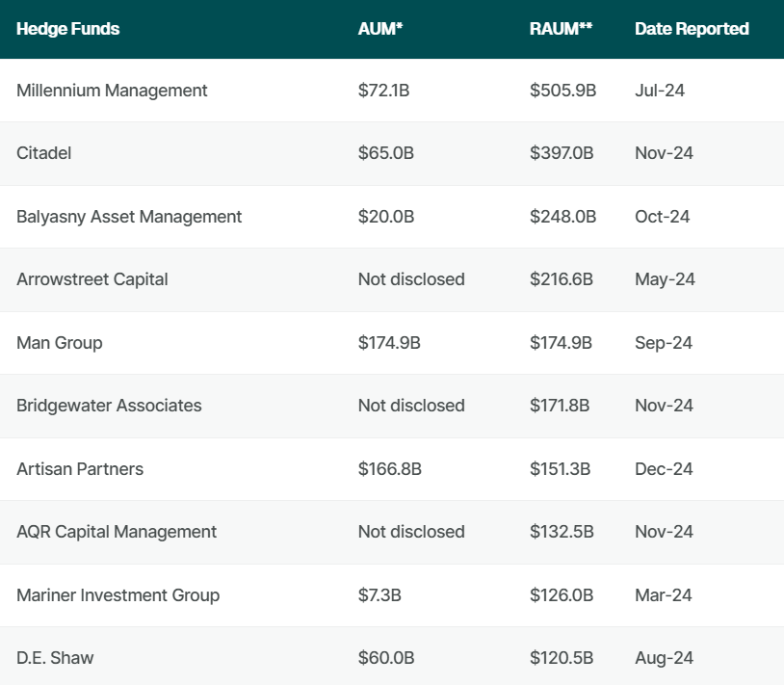Viewport: 784px width, 685px height.
Task: Click Bridgewater's $171.8B RAUM value
Action: 560,406
